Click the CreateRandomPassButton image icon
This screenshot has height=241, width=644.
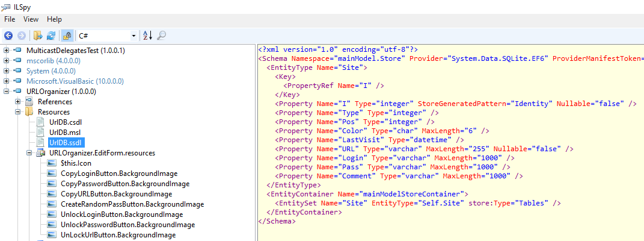click(x=52, y=204)
